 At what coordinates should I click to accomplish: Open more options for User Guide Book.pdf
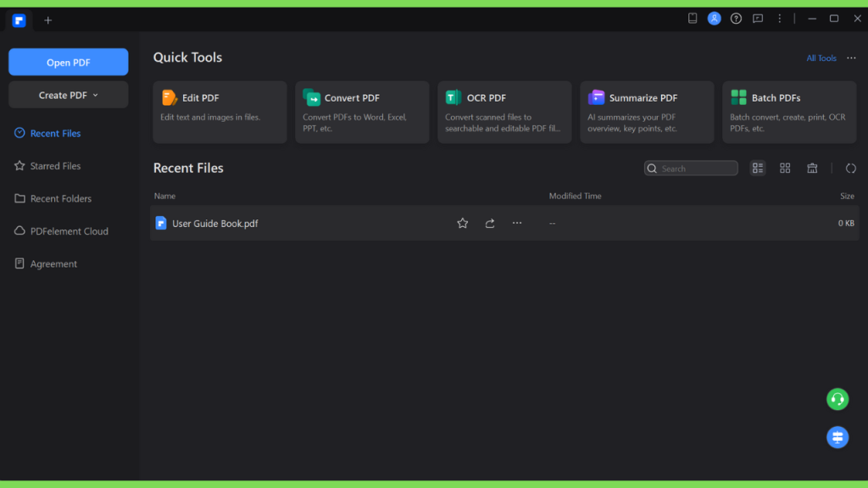point(517,223)
